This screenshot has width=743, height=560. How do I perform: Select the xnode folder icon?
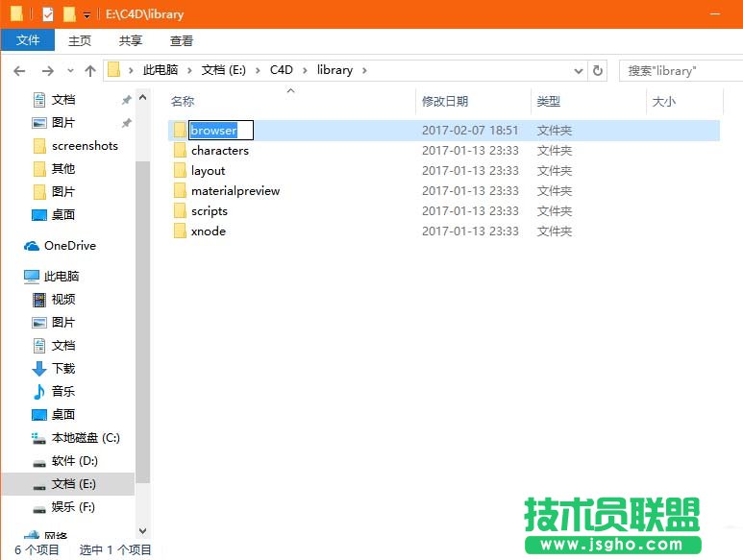click(180, 231)
